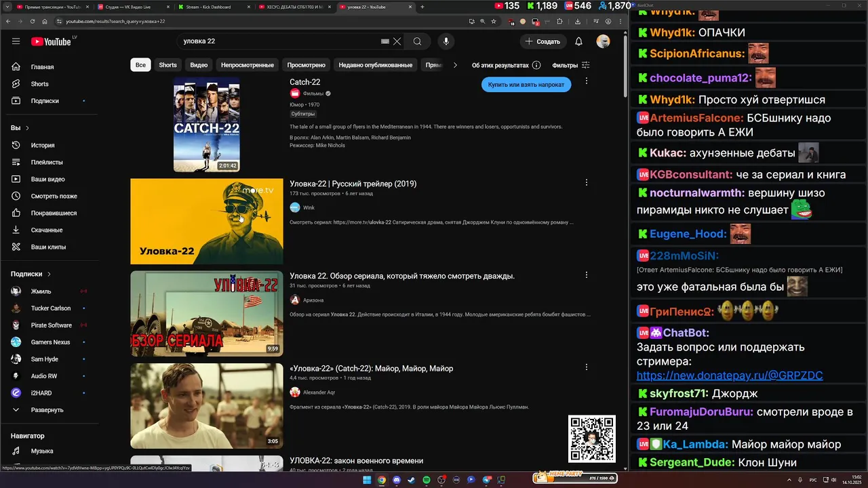Open the Catch-22 movie poster thumbnail

point(206,125)
